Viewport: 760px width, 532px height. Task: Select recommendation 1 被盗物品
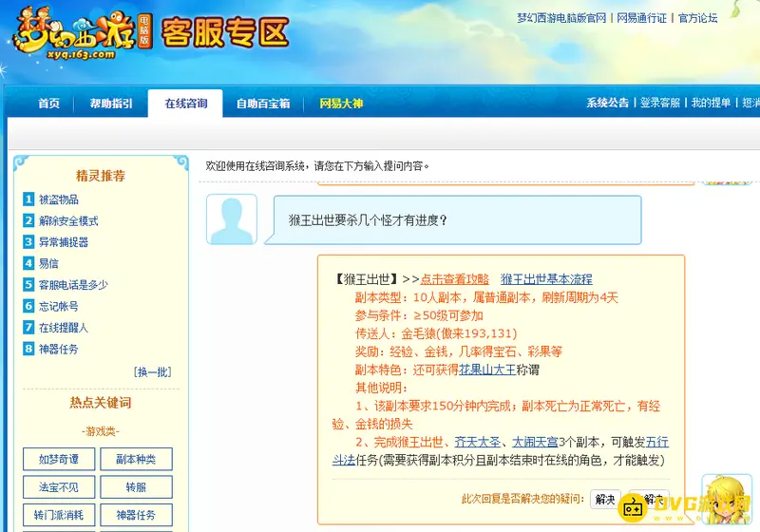click(59, 199)
